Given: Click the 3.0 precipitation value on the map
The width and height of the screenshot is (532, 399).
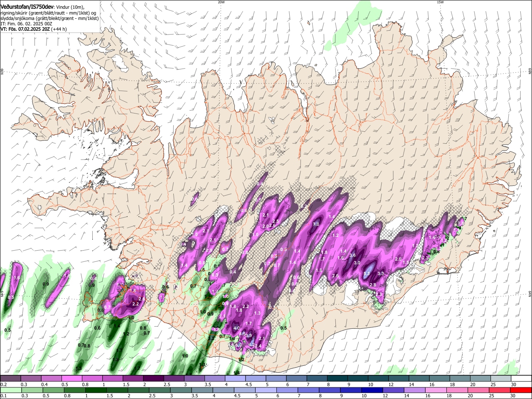Looking at the screenshot, I should pyautogui.click(x=357, y=263).
